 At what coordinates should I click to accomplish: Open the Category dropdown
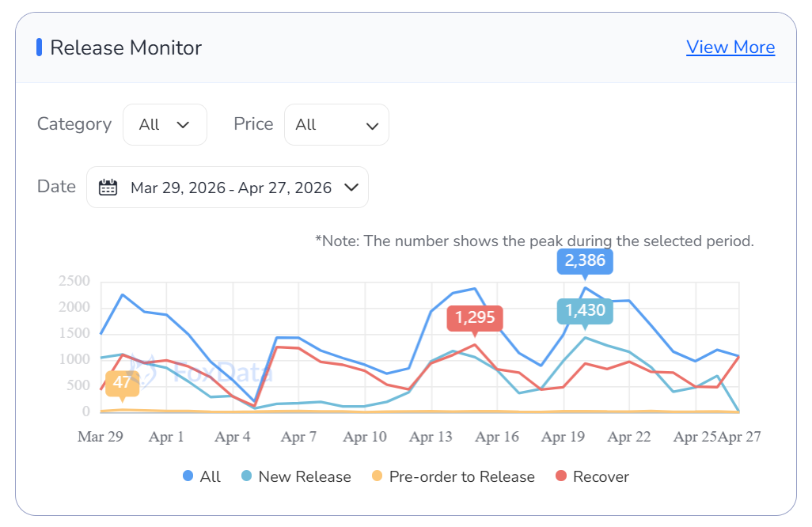165,125
